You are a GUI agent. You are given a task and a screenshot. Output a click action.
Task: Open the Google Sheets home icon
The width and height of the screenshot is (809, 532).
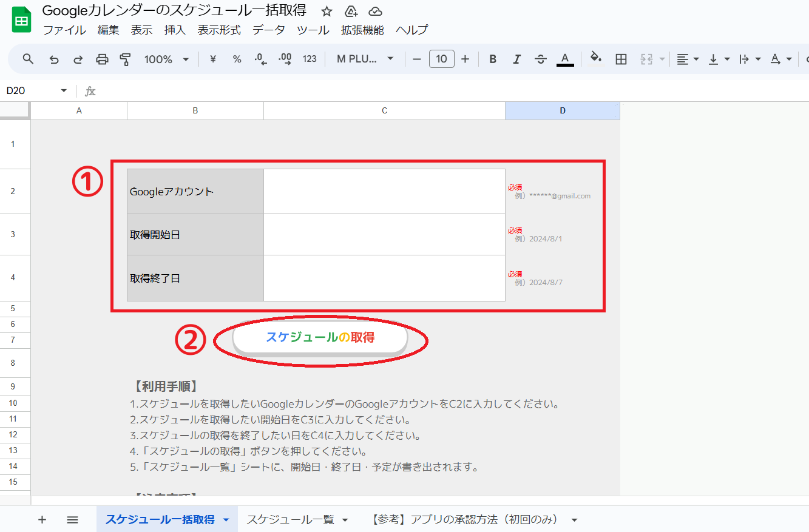[x=22, y=21]
